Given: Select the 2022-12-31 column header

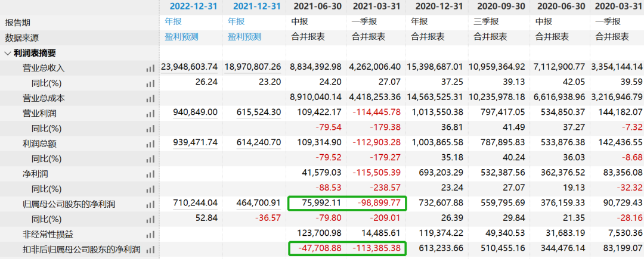Looking at the screenshot, I should point(193,6).
